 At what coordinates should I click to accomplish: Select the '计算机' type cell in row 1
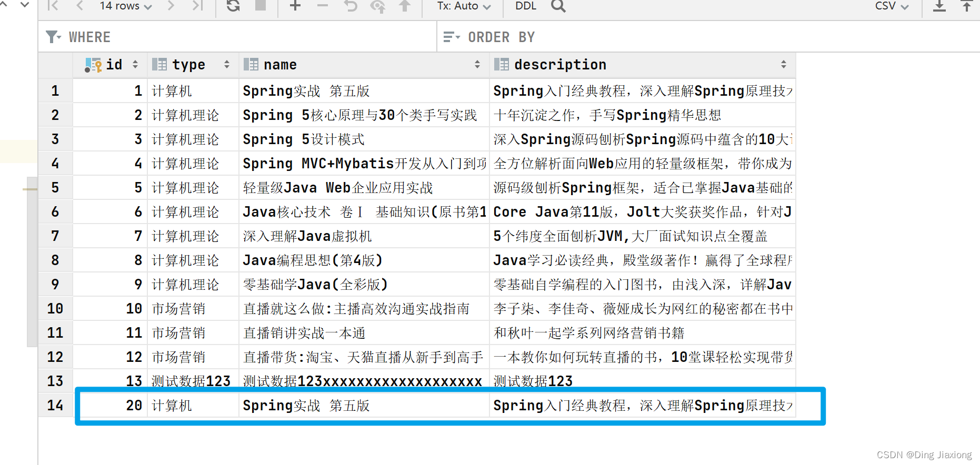point(193,91)
